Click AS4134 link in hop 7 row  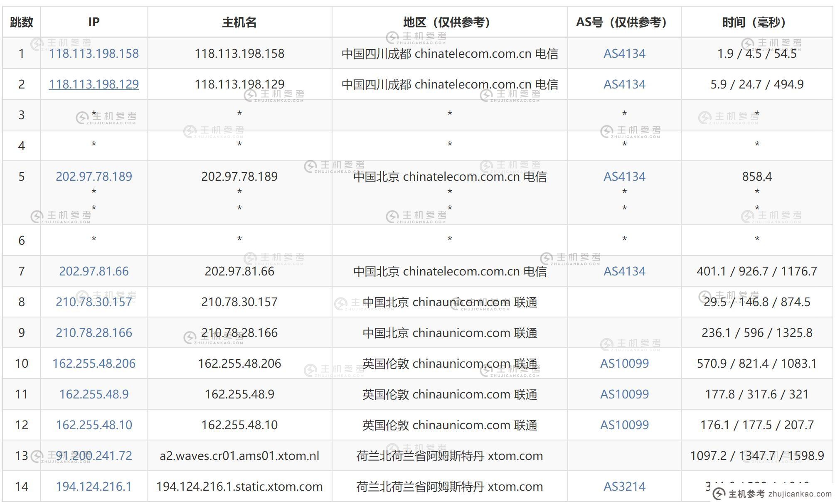(x=624, y=271)
